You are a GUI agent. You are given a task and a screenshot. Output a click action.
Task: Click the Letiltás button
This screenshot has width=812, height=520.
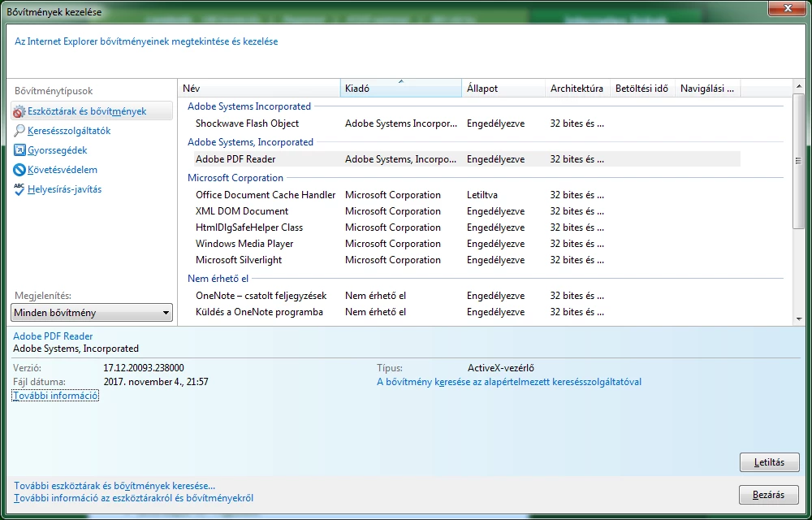tap(770, 462)
